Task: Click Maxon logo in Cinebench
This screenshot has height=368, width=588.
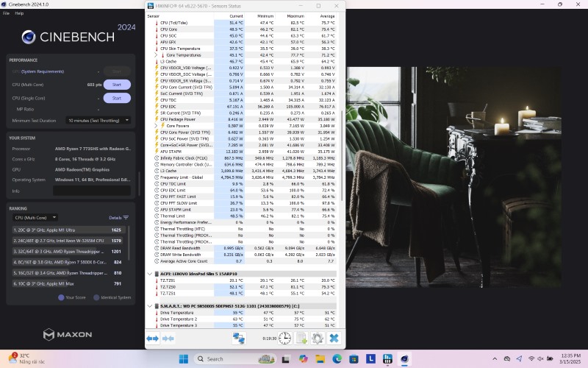Action: tap(68, 334)
